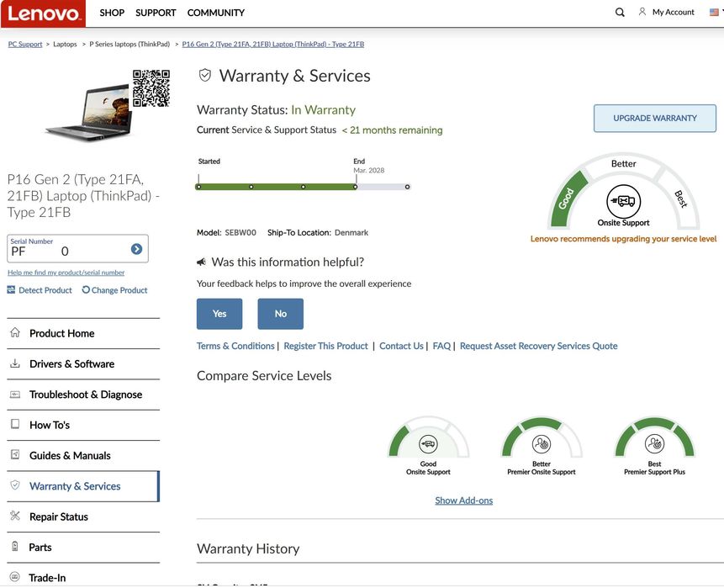
Task: Click the Good Onsite Support gauge icon
Action: [428, 444]
